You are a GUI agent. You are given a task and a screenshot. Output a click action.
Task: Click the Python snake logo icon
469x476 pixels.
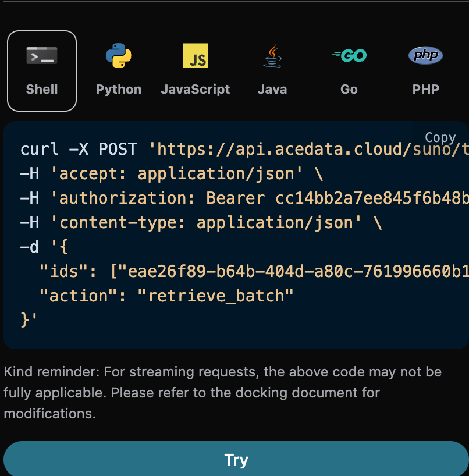[119, 56]
